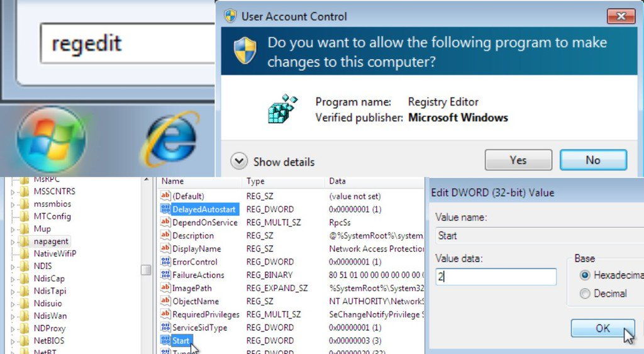Screen dimensions: 644x354
Task: Click the ServiceSidType DWORD icon
Action: pyautogui.click(x=165, y=328)
